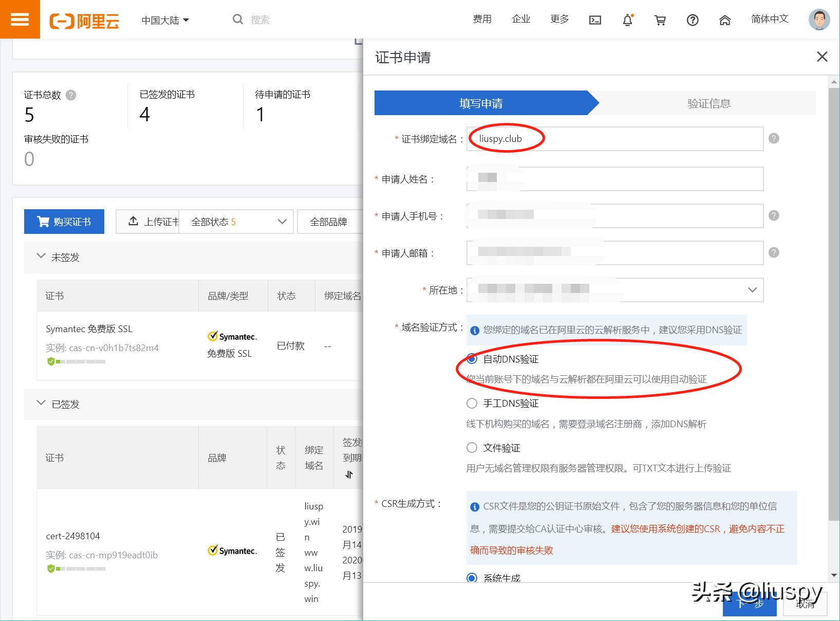Open the help question mark icon
This screenshot has width=840, height=621.
tap(693, 20)
